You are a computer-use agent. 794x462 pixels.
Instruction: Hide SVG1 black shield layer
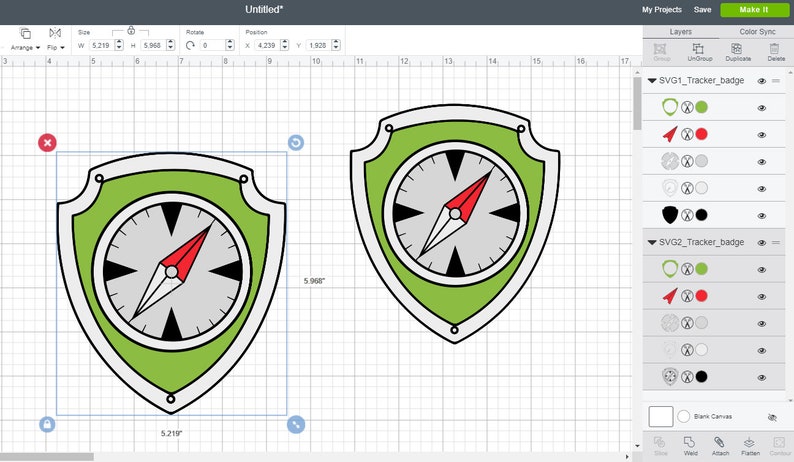coord(762,216)
